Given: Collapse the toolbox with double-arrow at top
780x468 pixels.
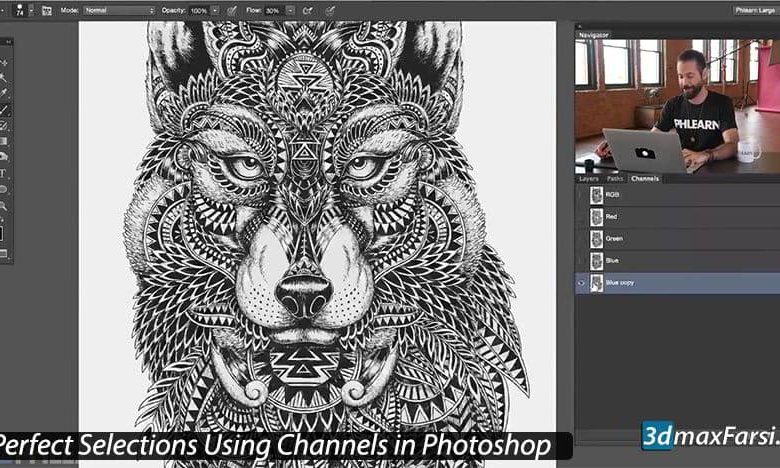Looking at the screenshot, I should [x=7, y=42].
